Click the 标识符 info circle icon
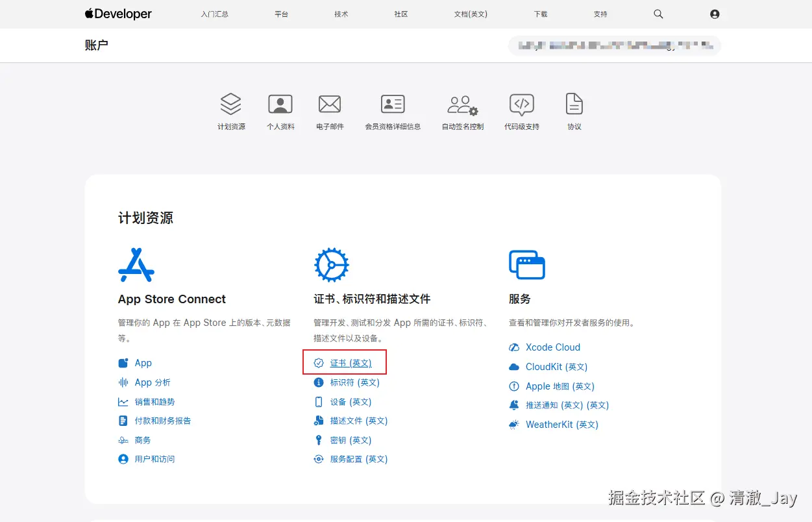This screenshot has width=812, height=522. [319, 382]
